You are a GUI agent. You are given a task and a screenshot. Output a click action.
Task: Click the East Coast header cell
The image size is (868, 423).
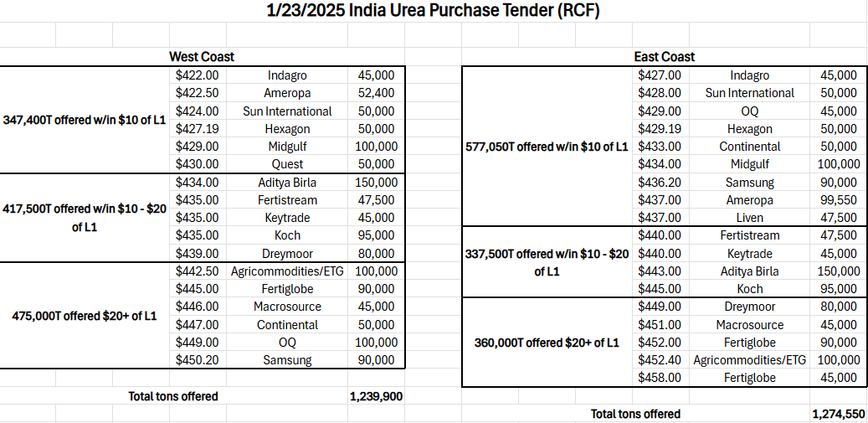[665, 56]
